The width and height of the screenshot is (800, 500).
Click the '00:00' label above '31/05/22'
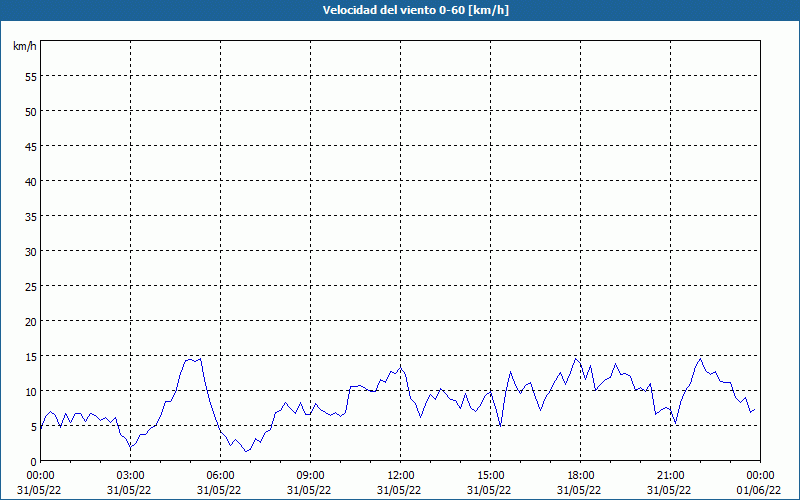tap(41, 476)
